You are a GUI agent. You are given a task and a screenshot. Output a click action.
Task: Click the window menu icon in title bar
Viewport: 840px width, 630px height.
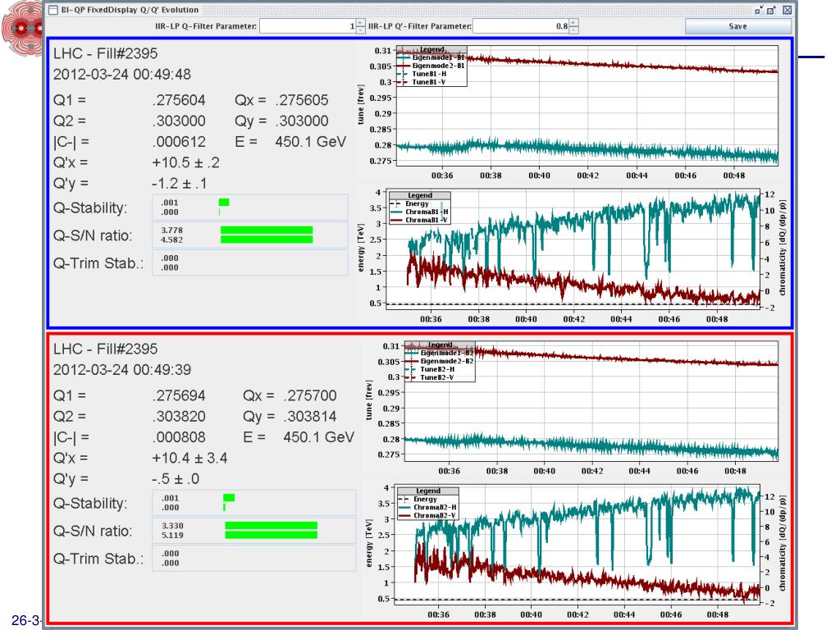(52, 10)
